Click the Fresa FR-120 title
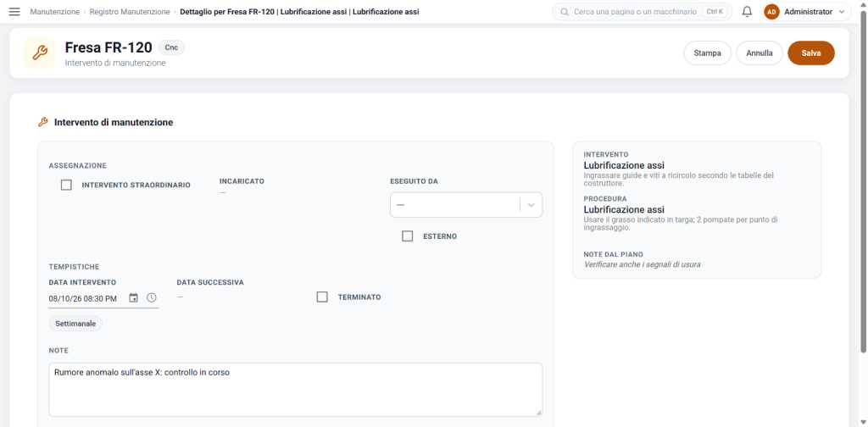 click(108, 47)
